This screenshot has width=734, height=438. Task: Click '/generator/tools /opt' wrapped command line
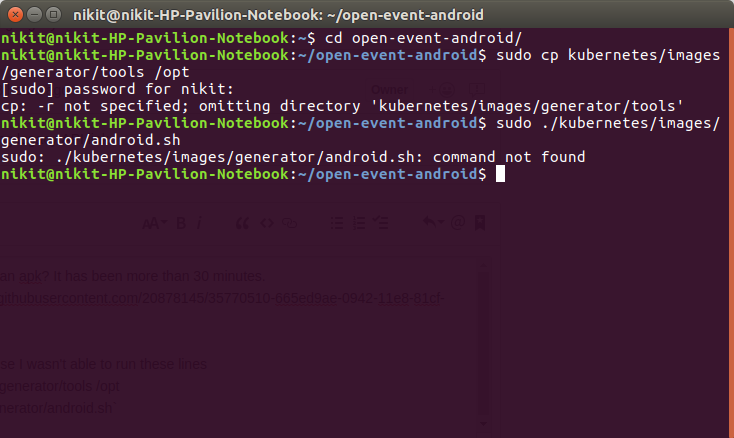click(95, 72)
